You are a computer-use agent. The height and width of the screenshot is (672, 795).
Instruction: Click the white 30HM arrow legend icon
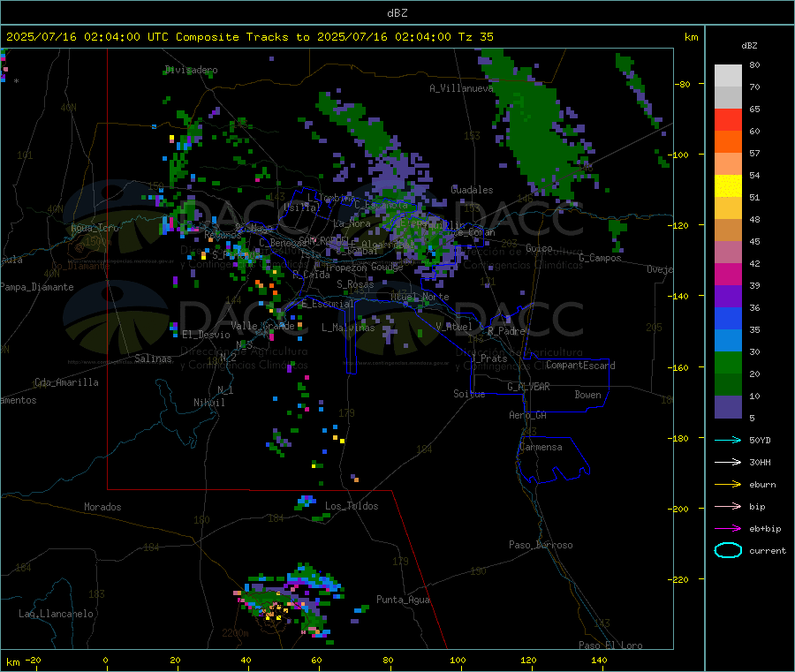pyautogui.click(x=728, y=462)
